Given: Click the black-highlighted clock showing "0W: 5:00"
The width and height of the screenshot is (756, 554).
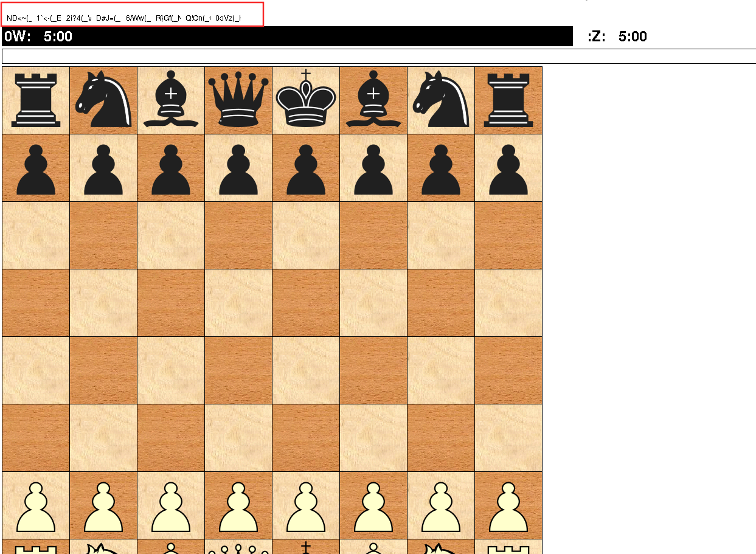Looking at the screenshot, I should (287, 36).
